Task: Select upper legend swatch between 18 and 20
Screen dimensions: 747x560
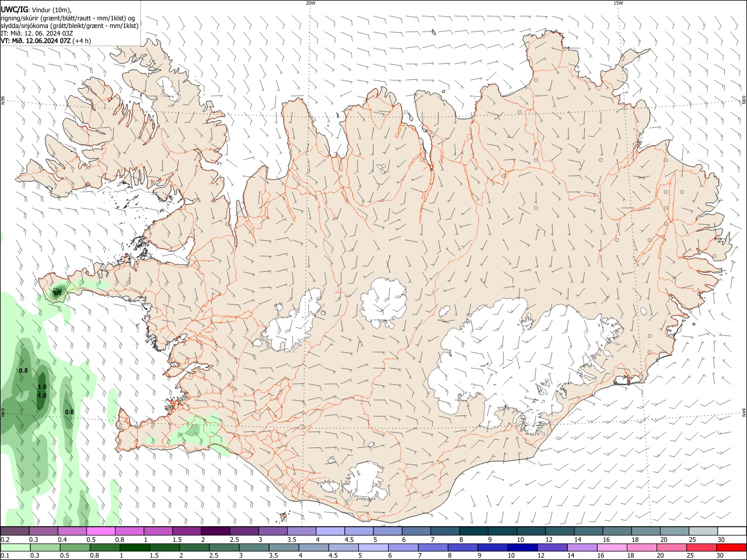Action: point(645,531)
